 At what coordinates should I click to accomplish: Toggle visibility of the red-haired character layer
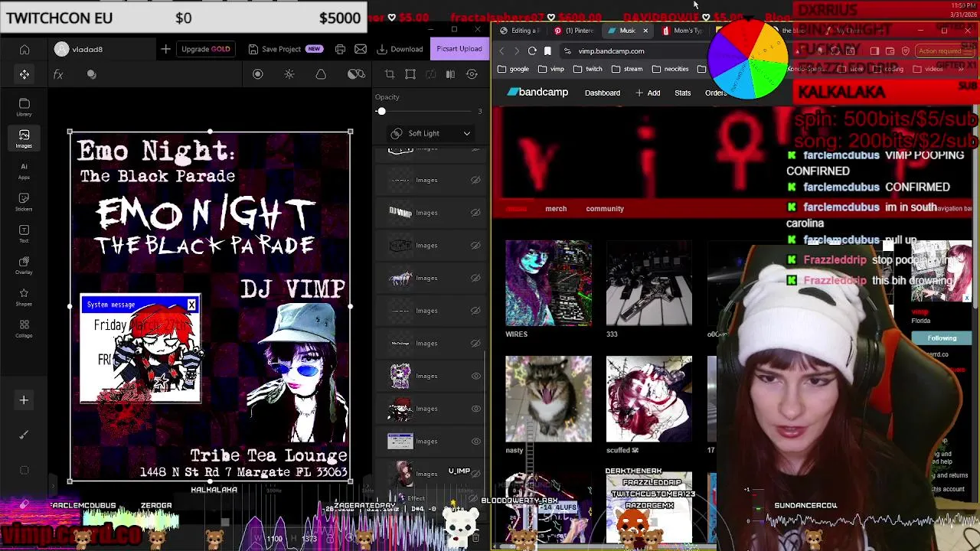(x=475, y=409)
